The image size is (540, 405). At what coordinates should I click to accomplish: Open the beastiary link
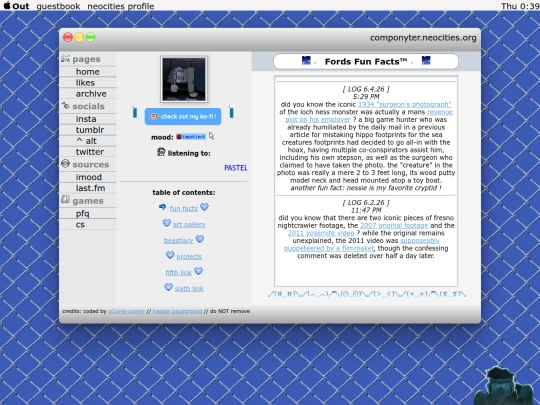click(178, 240)
